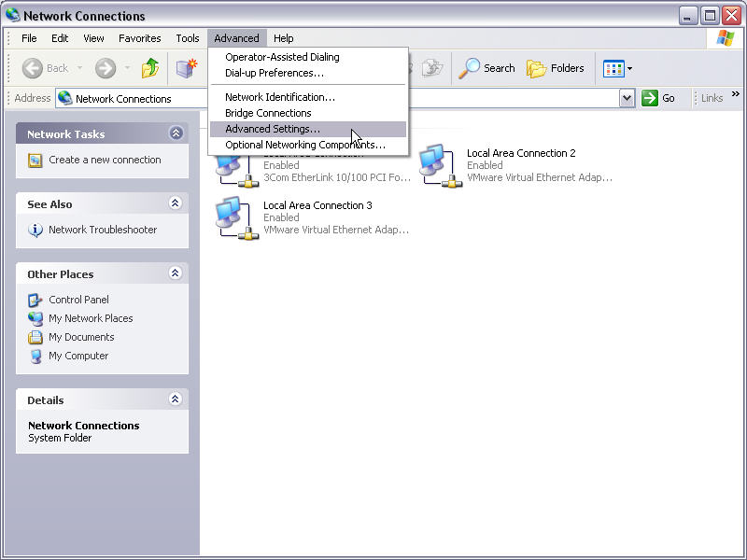Click the Forward navigation arrow icon
747x560 pixels.
click(106, 68)
